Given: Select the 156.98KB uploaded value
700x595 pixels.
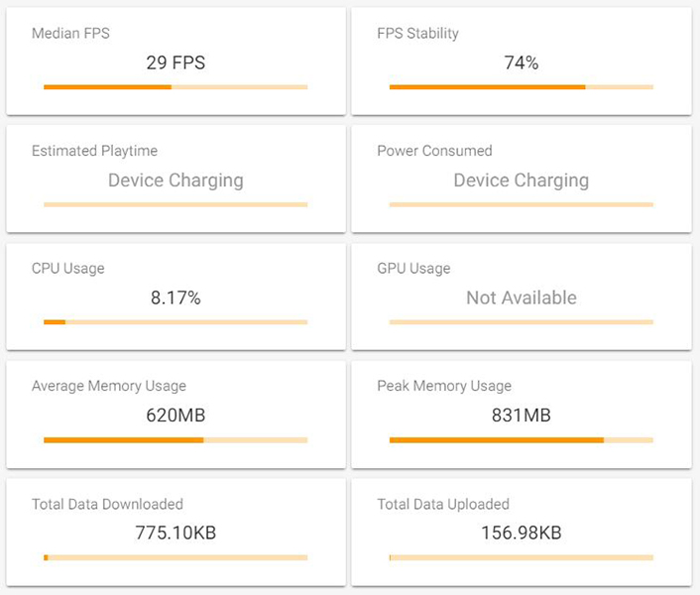Looking at the screenshot, I should pyautogui.click(x=522, y=533).
